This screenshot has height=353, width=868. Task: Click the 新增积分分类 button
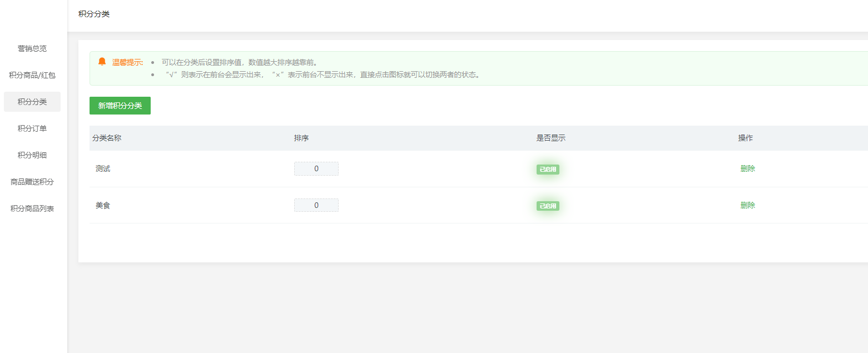point(120,106)
